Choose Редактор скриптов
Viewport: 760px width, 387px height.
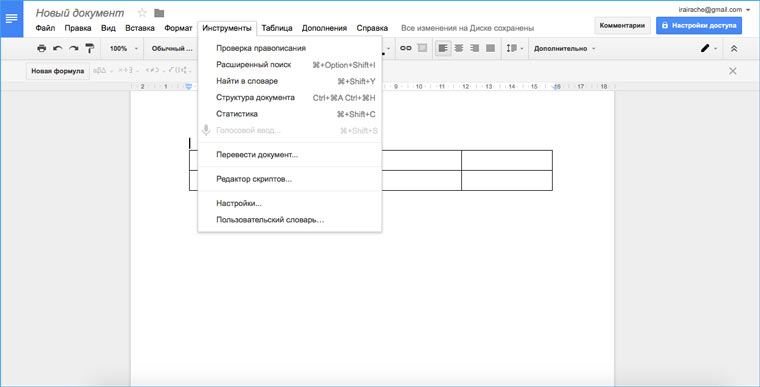[x=290, y=179]
